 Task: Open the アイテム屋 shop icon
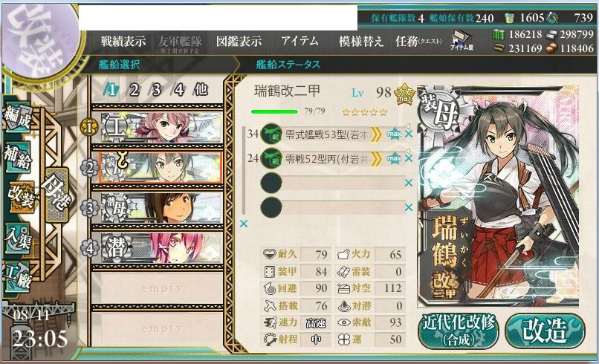pos(462,40)
